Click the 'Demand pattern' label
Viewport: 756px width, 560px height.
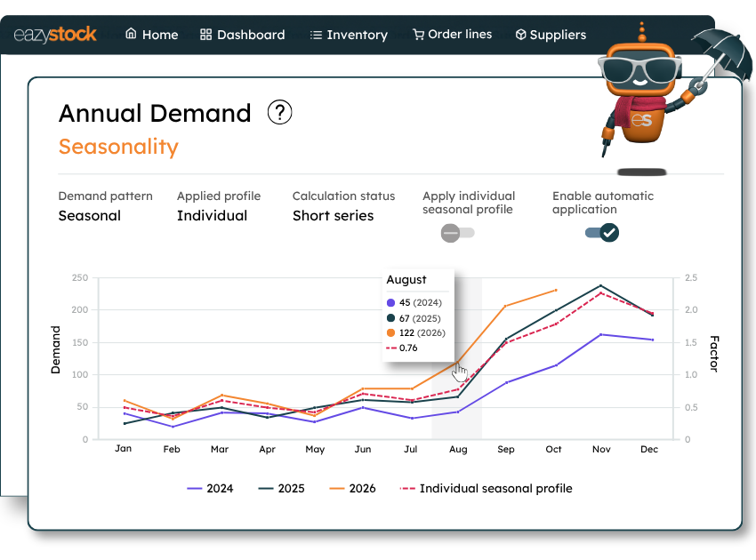(106, 196)
